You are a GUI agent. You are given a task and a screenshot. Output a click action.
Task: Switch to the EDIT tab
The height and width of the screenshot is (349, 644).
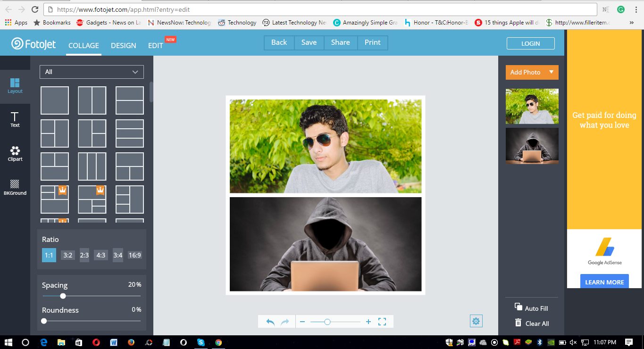pos(155,46)
